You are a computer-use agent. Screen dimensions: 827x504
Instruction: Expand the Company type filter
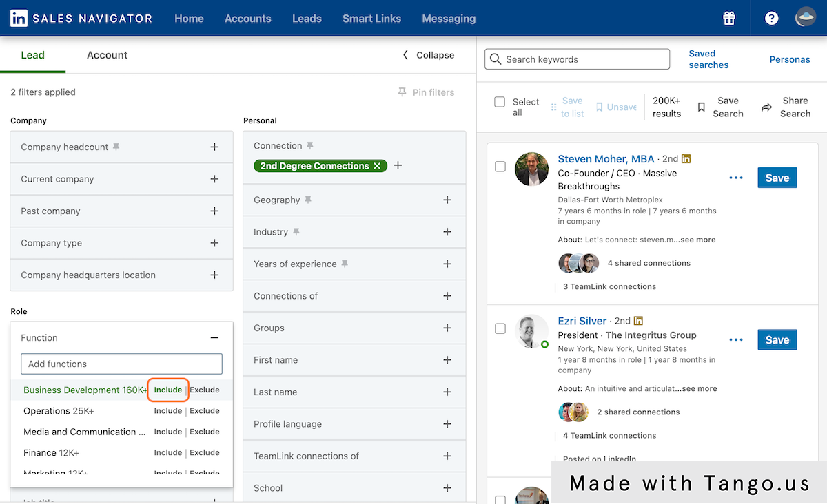click(x=214, y=243)
